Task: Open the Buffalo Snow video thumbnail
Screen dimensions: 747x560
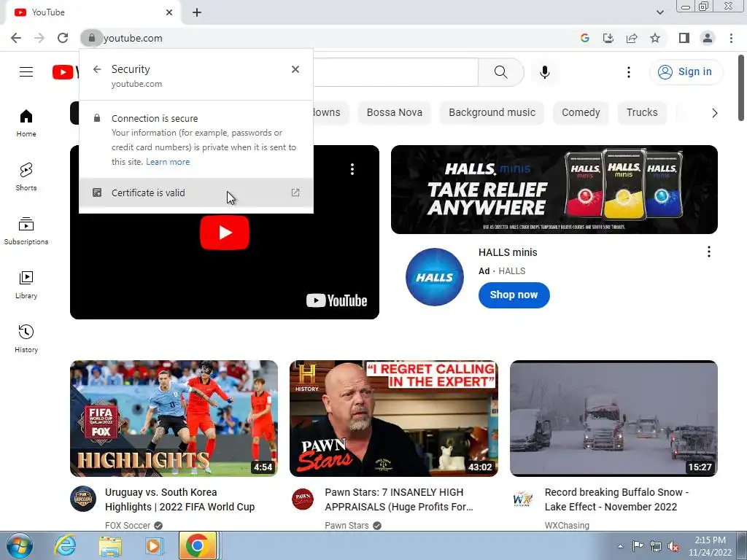Action: pos(614,418)
